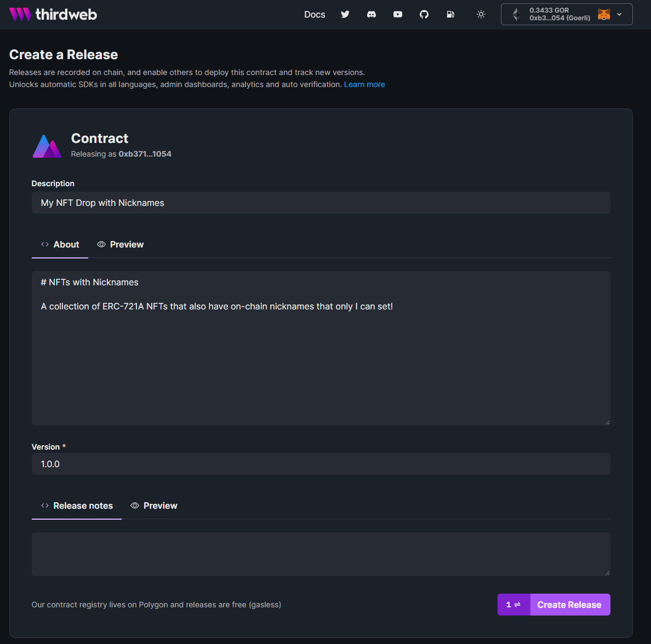Click the thirdweb logo
Screen dimensions: 651x644
pos(53,14)
